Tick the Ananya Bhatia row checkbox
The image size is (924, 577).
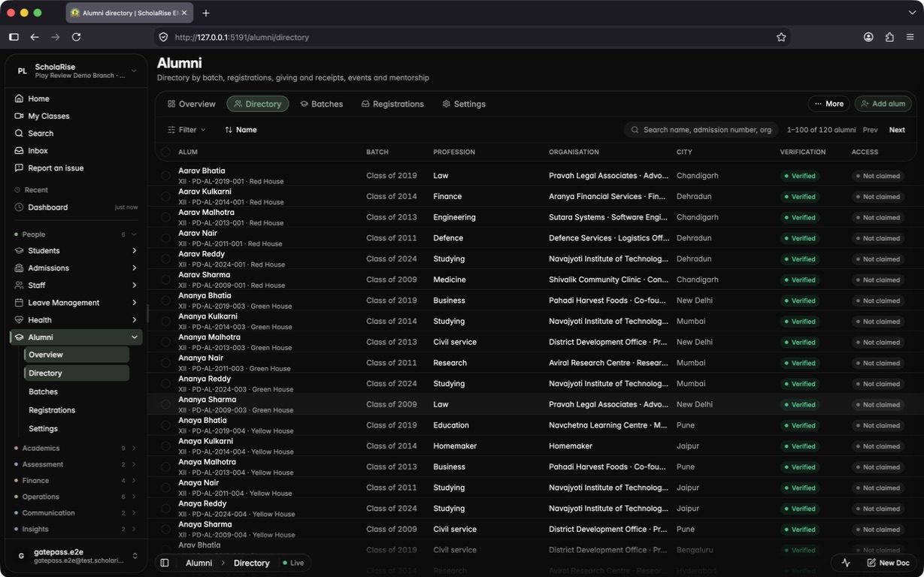point(165,301)
